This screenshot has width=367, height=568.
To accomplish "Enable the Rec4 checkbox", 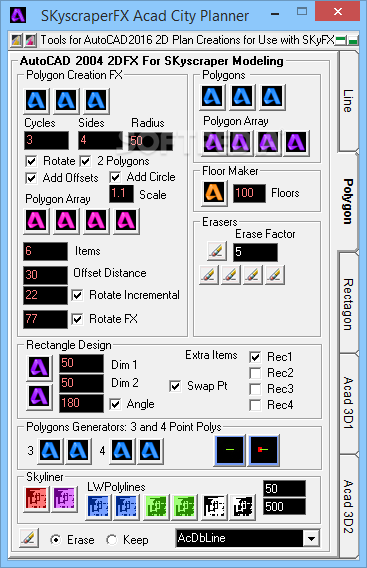I will 255,405.
